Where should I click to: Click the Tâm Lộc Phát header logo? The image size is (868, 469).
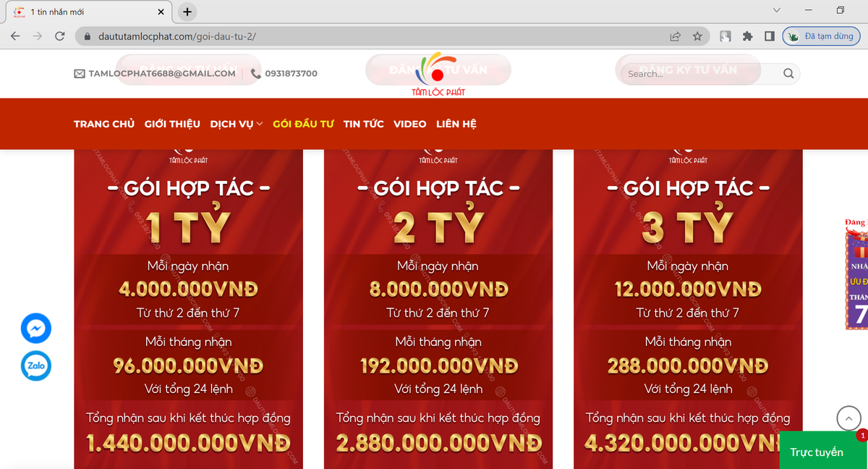click(x=438, y=73)
